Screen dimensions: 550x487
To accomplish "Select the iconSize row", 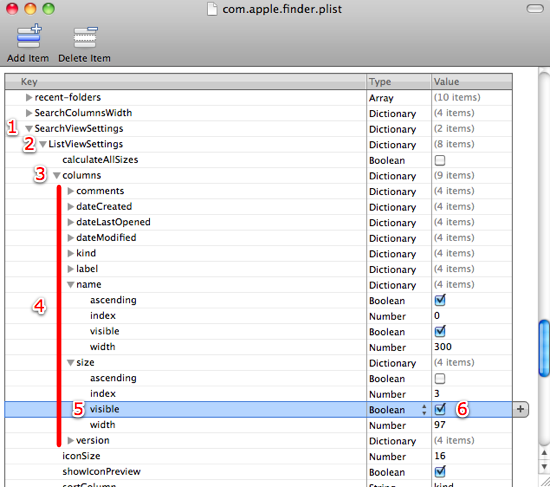I will pyautogui.click(x=259, y=456).
